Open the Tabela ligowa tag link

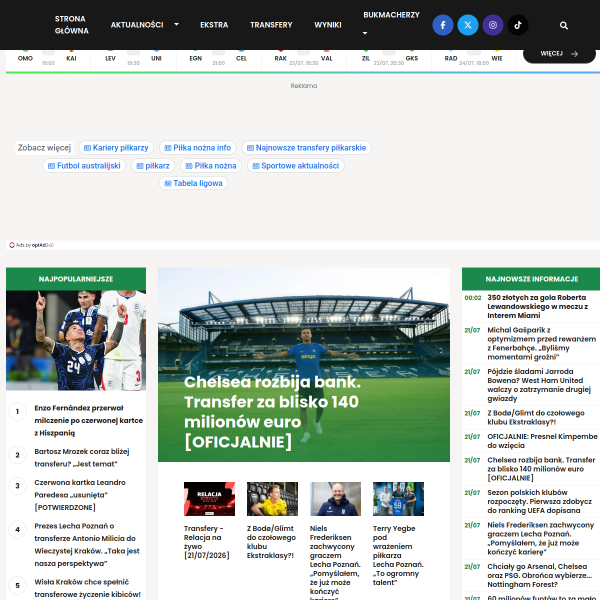[193, 183]
